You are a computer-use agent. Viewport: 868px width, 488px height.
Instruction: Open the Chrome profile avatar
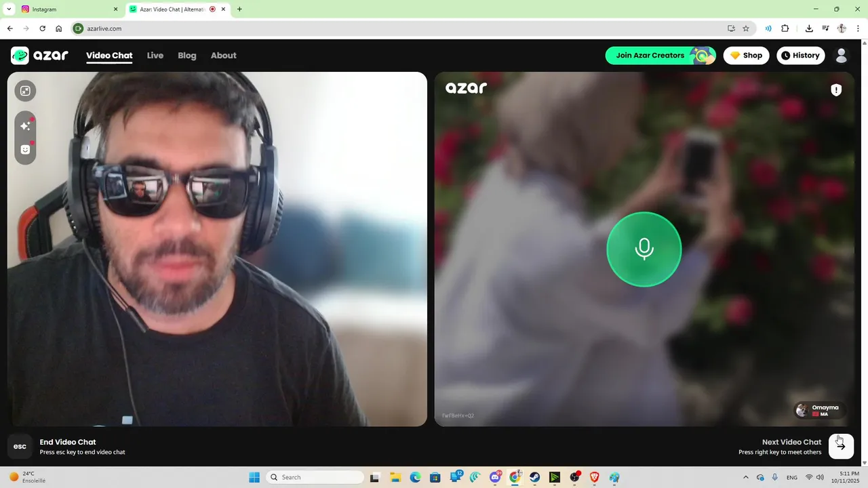coord(842,28)
